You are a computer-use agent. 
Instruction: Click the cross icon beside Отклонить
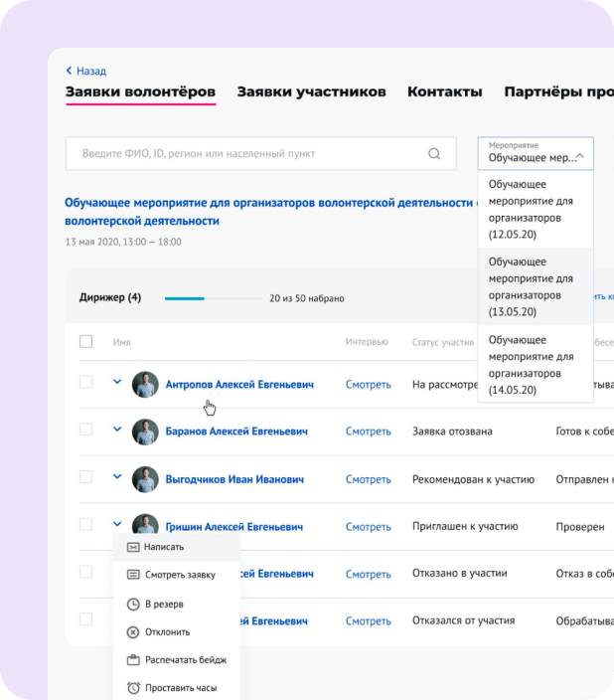133,631
